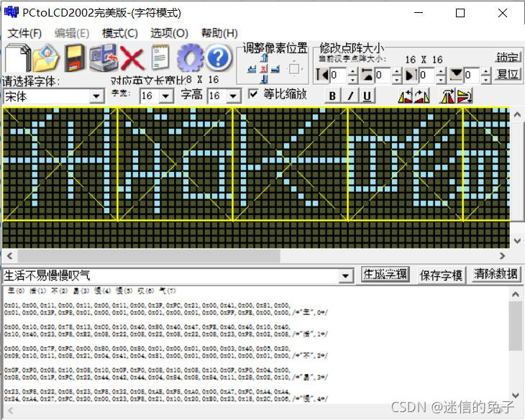Click the import-from-disk toolbar icon

click(104, 58)
